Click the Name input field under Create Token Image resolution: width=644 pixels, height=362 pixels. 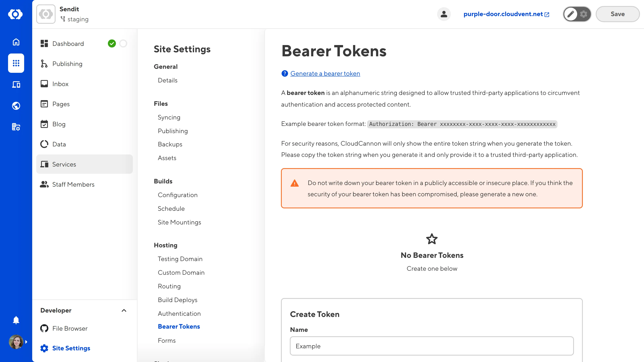click(x=431, y=346)
